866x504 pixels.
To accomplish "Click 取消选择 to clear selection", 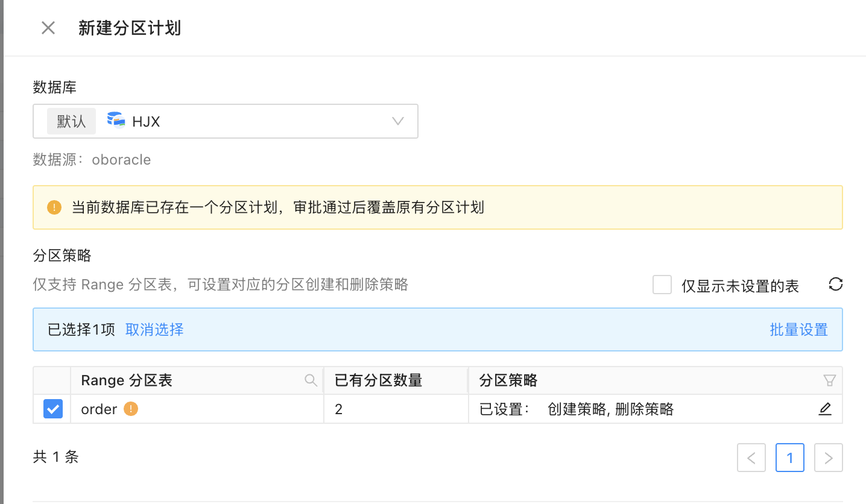I will (154, 330).
